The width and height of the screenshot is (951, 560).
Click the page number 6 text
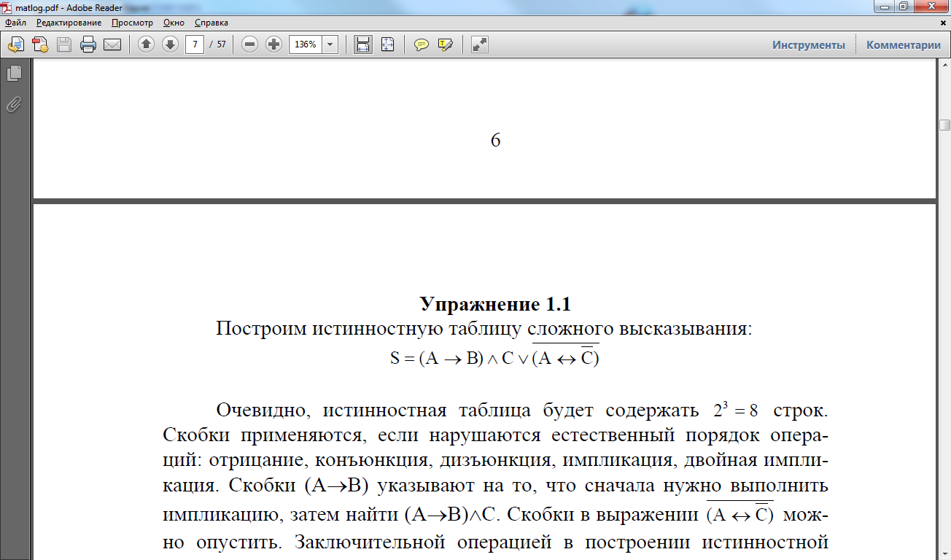[495, 140]
